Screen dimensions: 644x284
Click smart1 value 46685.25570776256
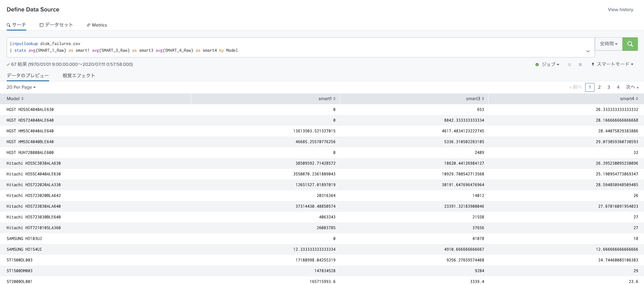tap(315, 142)
